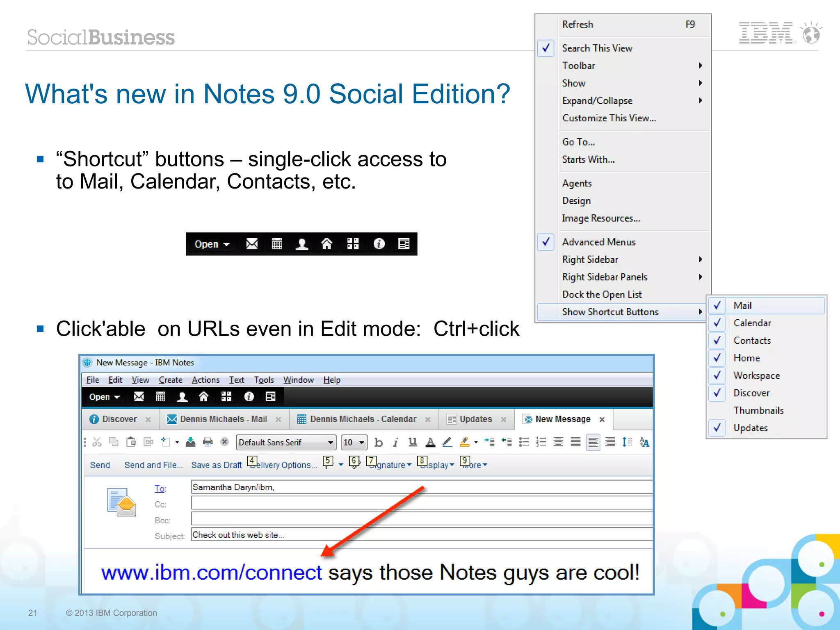Expand the Toolbar submenu
Image resolution: width=840 pixels, height=630 pixels.
[623, 66]
